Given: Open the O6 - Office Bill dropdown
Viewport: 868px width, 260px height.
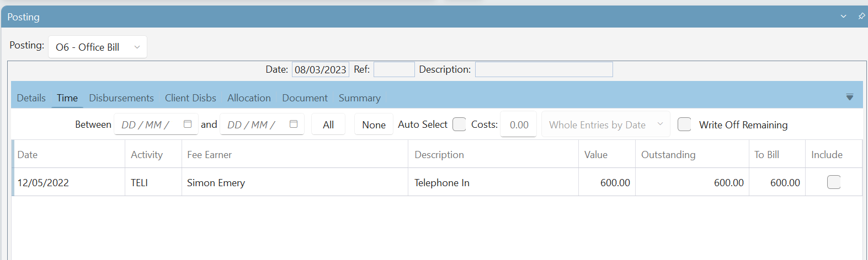Looking at the screenshot, I should 98,47.
